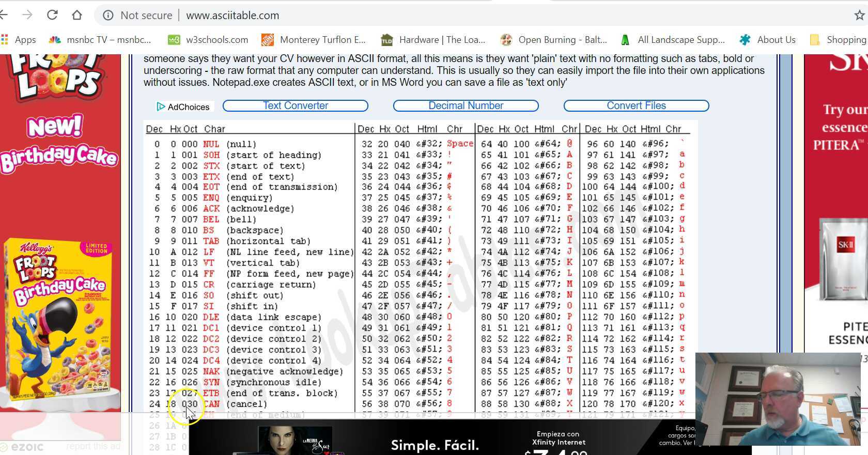The height and width of the screenshot is (455, 868).
Task: Open the All Landscape Supp... bookmark
Action: tap(673, 40)
